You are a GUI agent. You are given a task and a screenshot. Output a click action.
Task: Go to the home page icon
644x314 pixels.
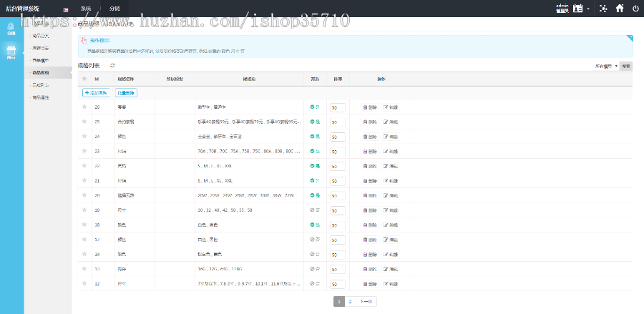620,9
